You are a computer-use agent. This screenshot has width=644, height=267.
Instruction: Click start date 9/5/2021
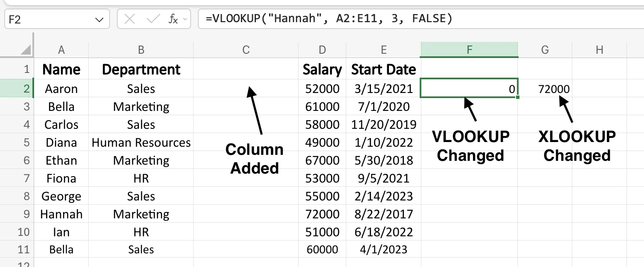(384, 178)
